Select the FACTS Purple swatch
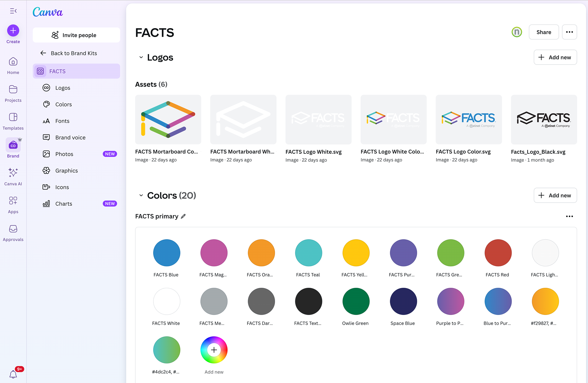The width and height of the screenshot is (588, 383). pyautogui.click(x=403, y=253)
